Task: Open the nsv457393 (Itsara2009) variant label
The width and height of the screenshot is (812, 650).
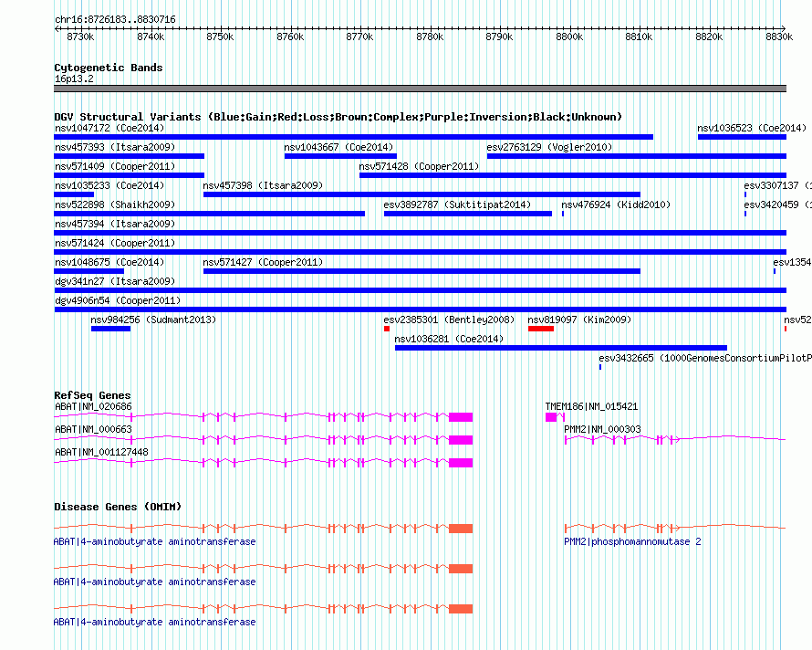Action: coord(115,147)
